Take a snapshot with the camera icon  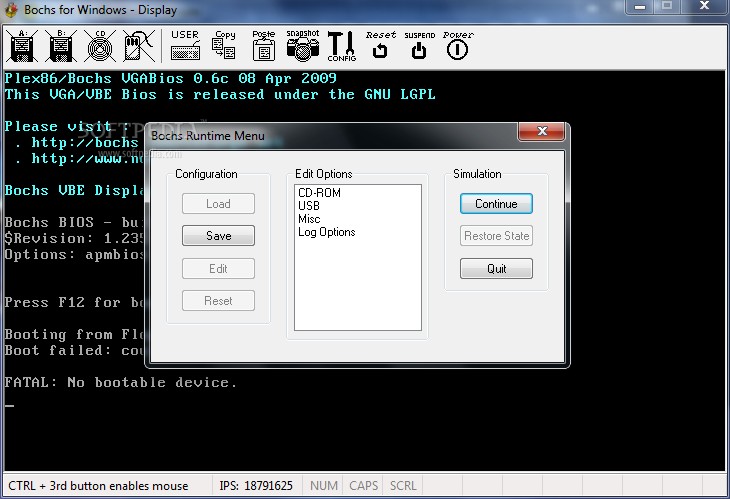[303, 46]
